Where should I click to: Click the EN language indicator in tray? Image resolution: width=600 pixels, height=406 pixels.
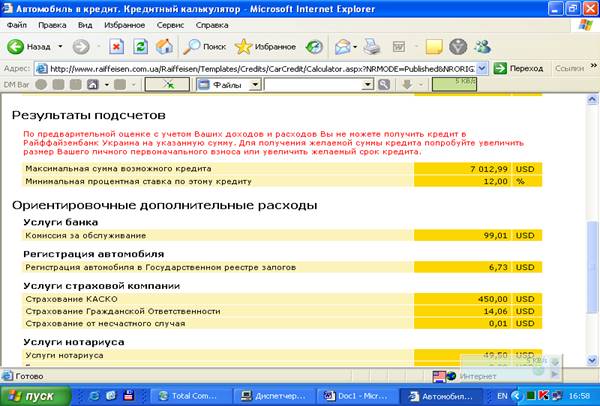coord(503,395)
